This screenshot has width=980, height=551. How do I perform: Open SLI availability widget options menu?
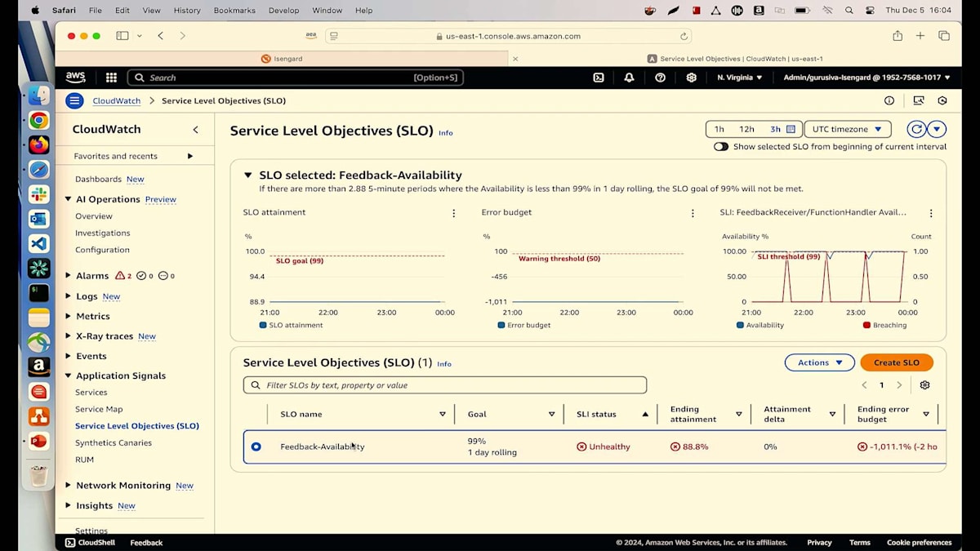pos(930,213)
